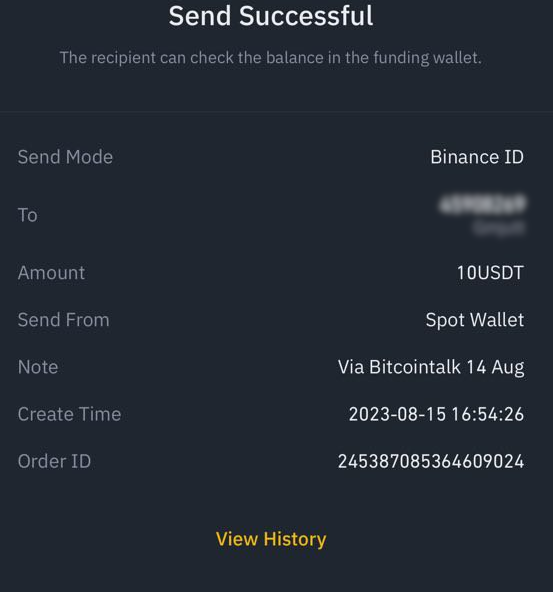
Task: Click the Binance ID send mode value
Action: [x=477, y=157]
